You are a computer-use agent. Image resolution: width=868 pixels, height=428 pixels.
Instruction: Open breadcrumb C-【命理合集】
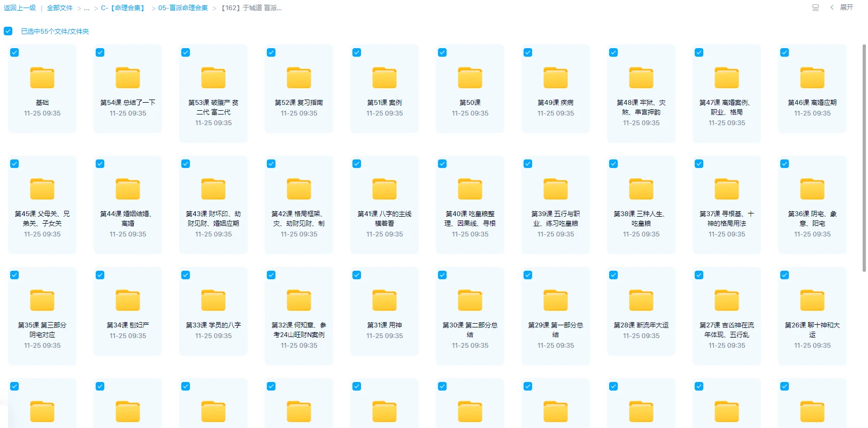124,8
